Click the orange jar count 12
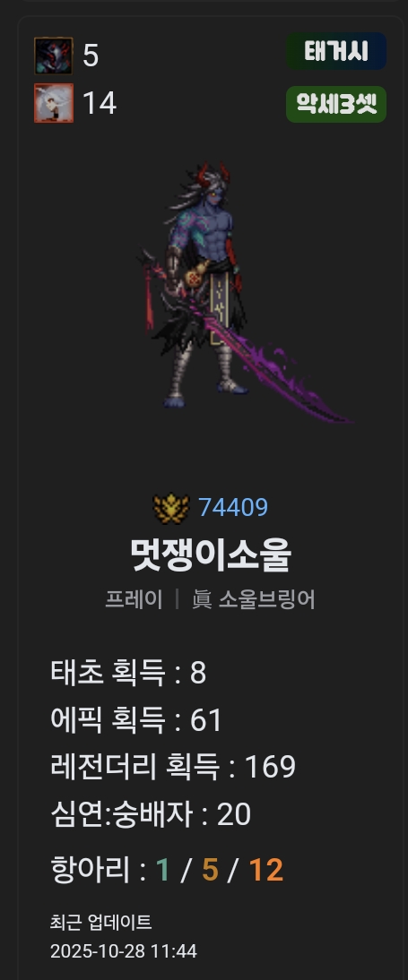This screenshot has width=408, height=980. [266, 870]
